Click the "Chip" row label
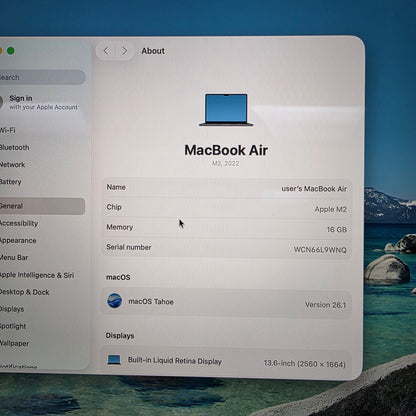Viewport: 416px width, 416px height. coord(114,207)
